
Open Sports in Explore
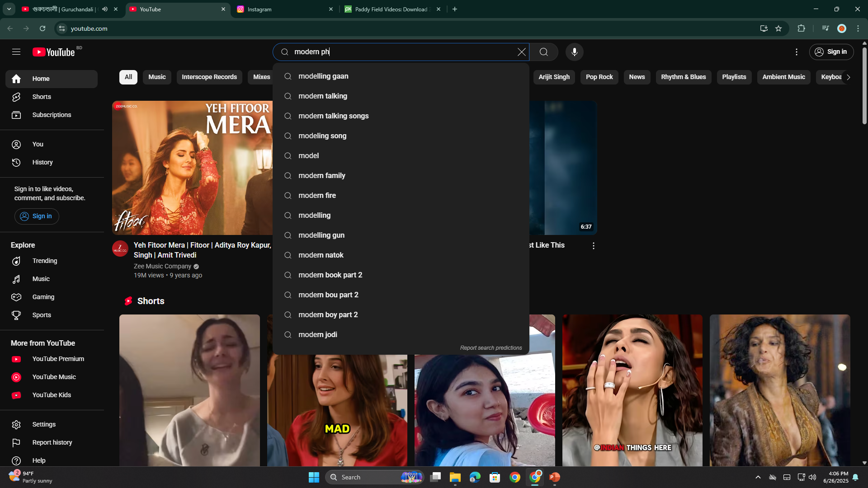tap(52, 315)
